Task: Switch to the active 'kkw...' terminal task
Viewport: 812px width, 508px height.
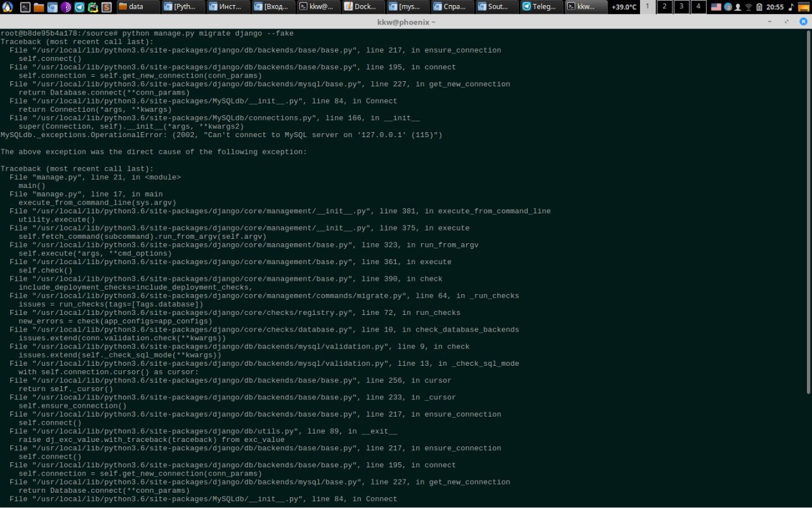Action: point(587,7)
